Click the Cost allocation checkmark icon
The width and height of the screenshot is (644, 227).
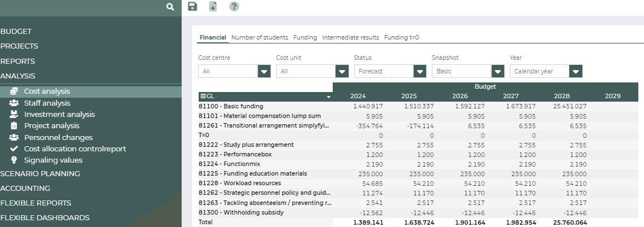pyautogui.click(x=14, y=149)
